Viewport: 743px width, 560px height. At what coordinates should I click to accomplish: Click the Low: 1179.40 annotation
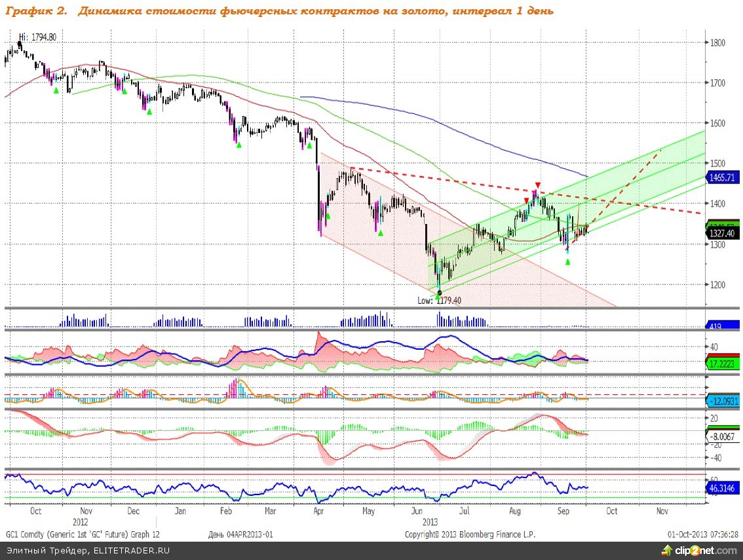pyautogui.click(x=440, y=301)
